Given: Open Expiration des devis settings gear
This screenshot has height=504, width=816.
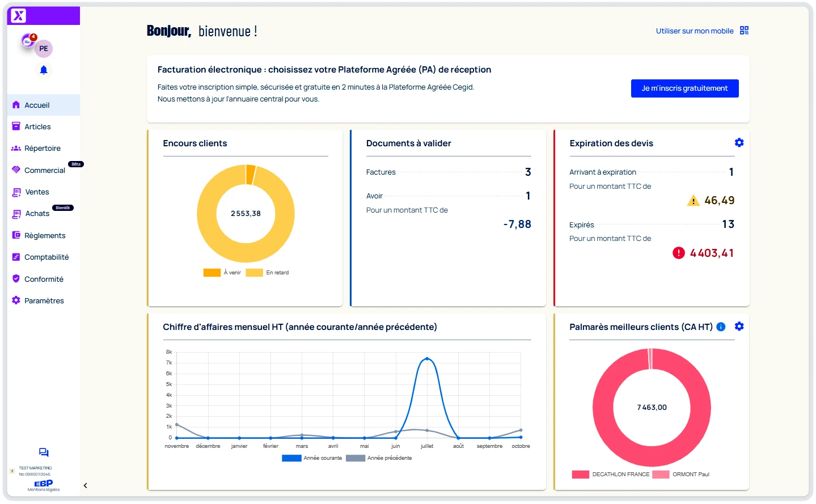Looking at the screenshot, I should point(739,143).
